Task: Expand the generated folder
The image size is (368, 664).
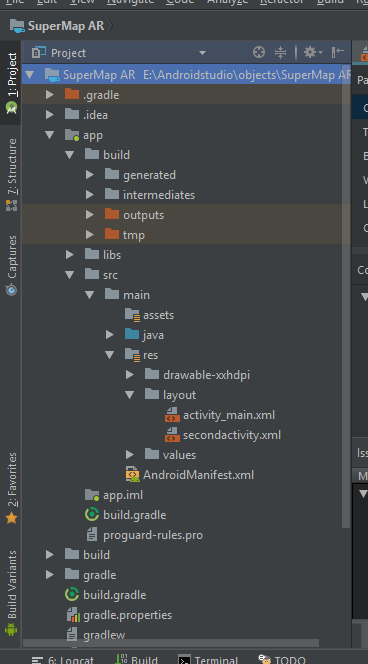Action: coord(89,175)
